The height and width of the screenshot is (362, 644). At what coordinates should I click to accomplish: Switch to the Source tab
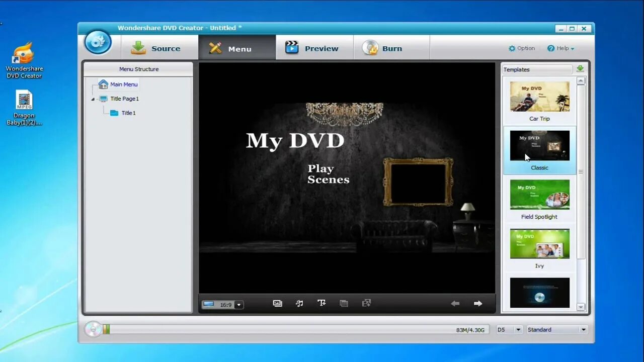pyautogui.click(x=160, y=48)
